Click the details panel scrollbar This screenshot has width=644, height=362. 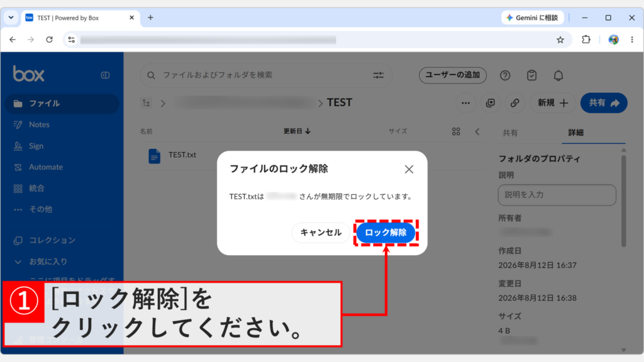tap(623, 201)
